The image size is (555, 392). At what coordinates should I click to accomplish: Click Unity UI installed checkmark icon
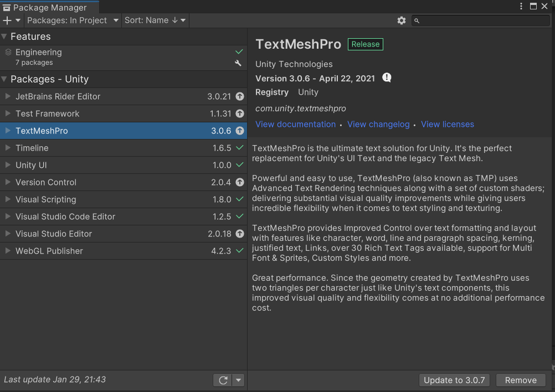(x=240, y=165)
